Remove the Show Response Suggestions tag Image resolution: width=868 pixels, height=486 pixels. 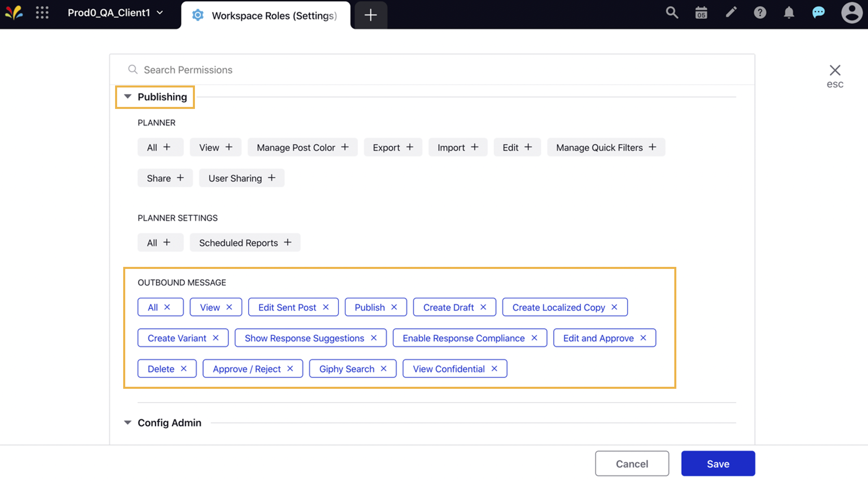(x=374, y=338)
